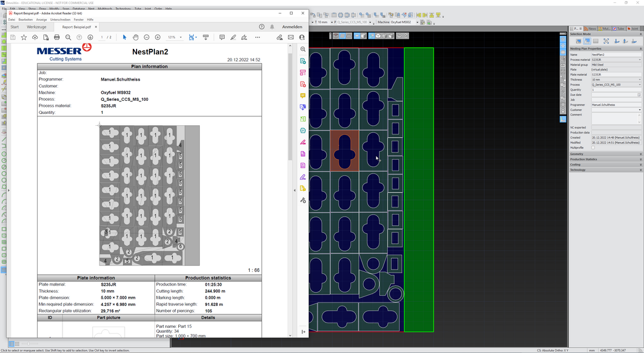Open the sign document tool in Acrobat
The image size is (644, 353).
(244, 38)
